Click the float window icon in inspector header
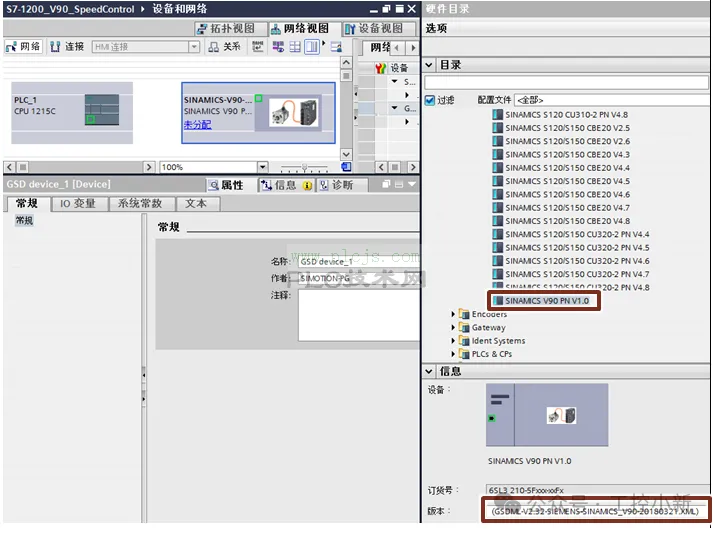715x533 pixels. pyautogui.click(x=386, y=184)
